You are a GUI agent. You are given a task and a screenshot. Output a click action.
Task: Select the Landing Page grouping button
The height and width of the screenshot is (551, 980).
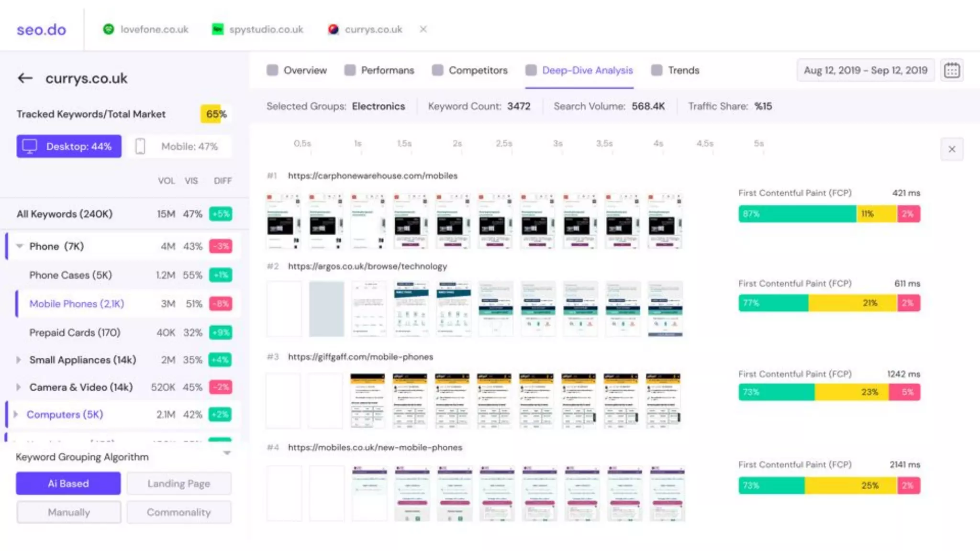pos(178,484)
